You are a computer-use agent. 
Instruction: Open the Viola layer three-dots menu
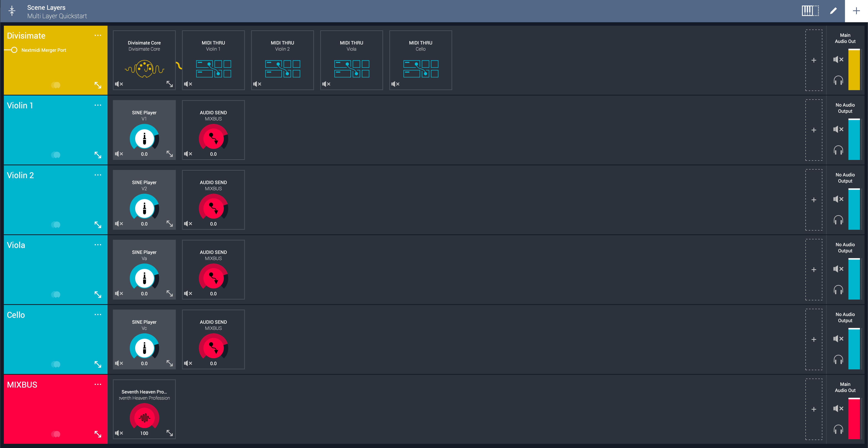pos(98,245)
